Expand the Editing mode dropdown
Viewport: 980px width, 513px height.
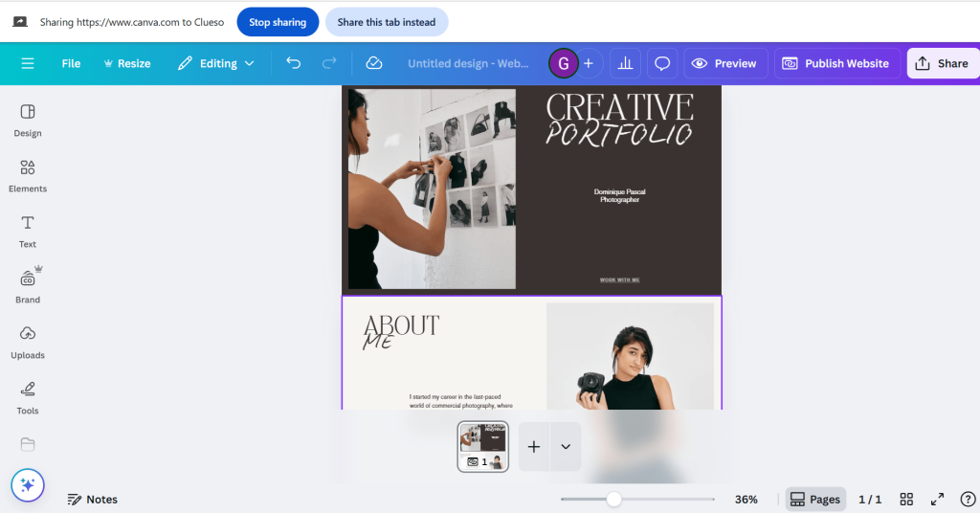pyautogui.click(x=215, y=63)
